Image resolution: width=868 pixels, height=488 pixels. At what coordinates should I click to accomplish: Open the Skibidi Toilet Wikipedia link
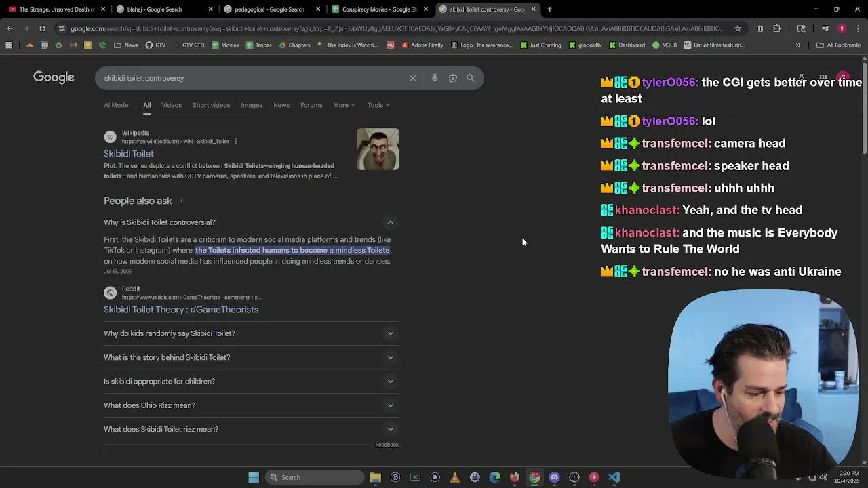click(129, 154)
